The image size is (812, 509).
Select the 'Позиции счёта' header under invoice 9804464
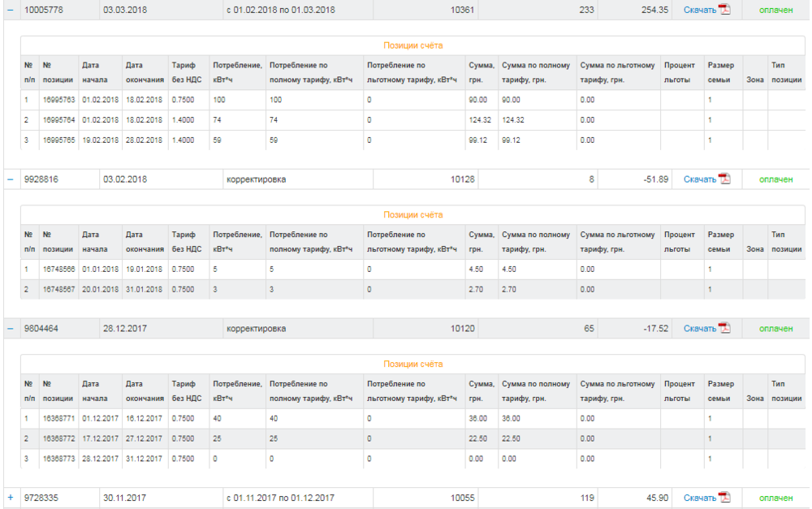(x=412, y=364)
